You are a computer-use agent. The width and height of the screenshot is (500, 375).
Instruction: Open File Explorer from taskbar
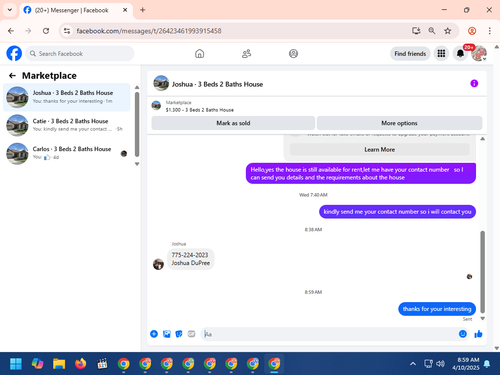(x=59, y=364)
